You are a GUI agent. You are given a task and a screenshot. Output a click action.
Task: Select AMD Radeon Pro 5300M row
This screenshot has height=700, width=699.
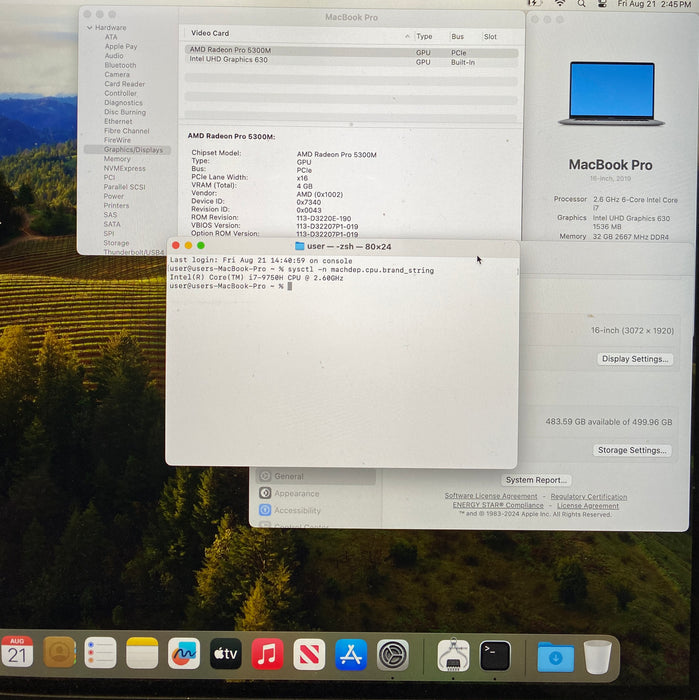point(351,52)
